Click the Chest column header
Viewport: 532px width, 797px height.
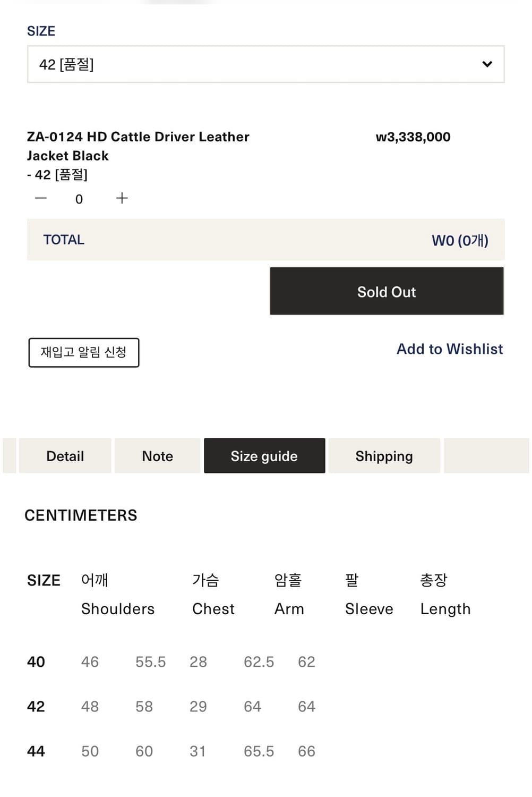pos(213,608)
